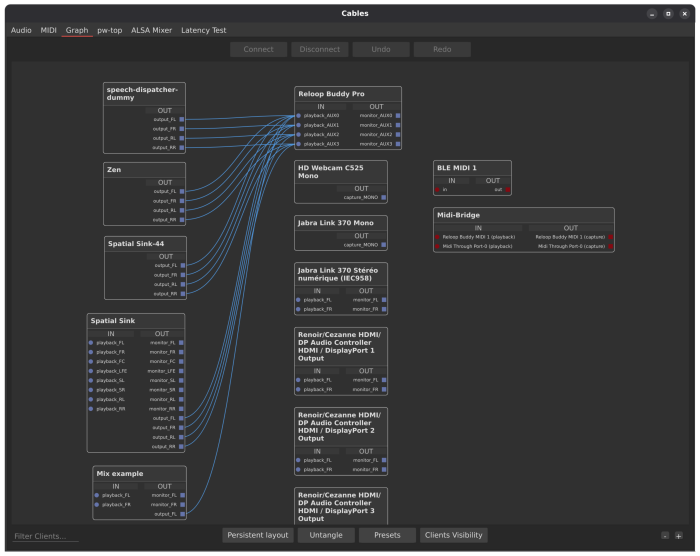Select the BLE MIDI 1 node title
Screen dimensions: 700x556
(x=457, y=168)
